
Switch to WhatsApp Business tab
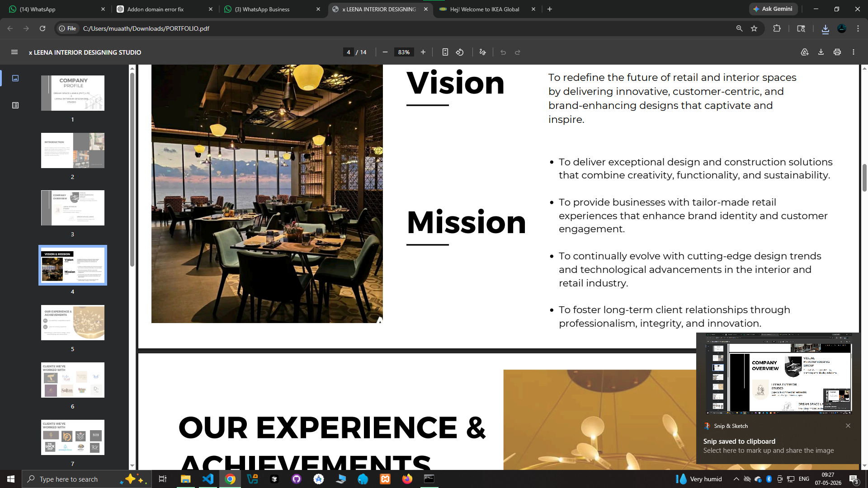[272, 9]
